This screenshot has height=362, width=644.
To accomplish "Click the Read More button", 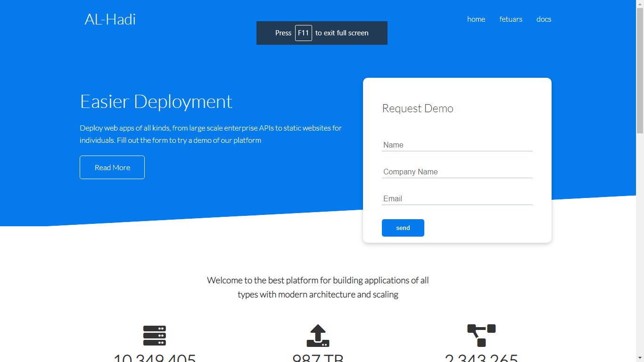I will click(112, 167).
